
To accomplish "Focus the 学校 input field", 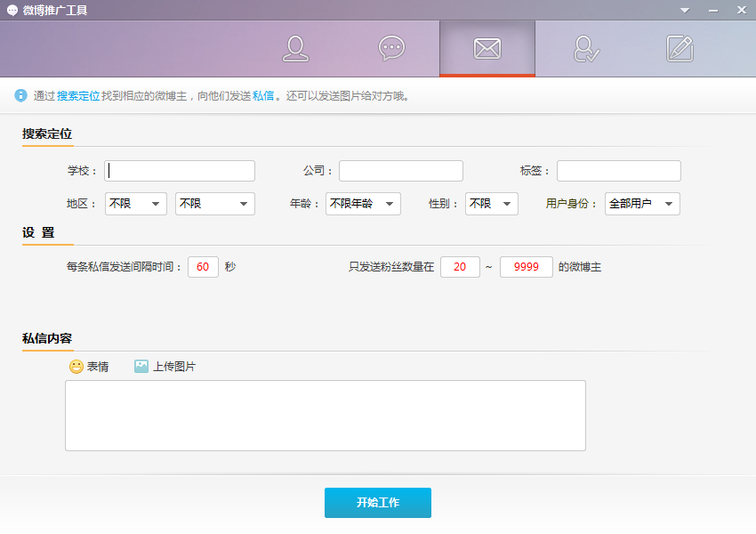I will (x=180, y=171).
